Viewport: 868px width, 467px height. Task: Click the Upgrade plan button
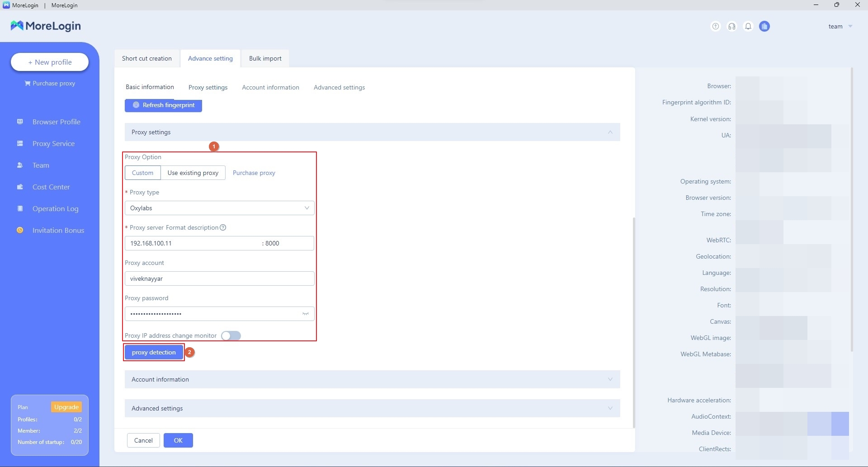click(66, 407)
